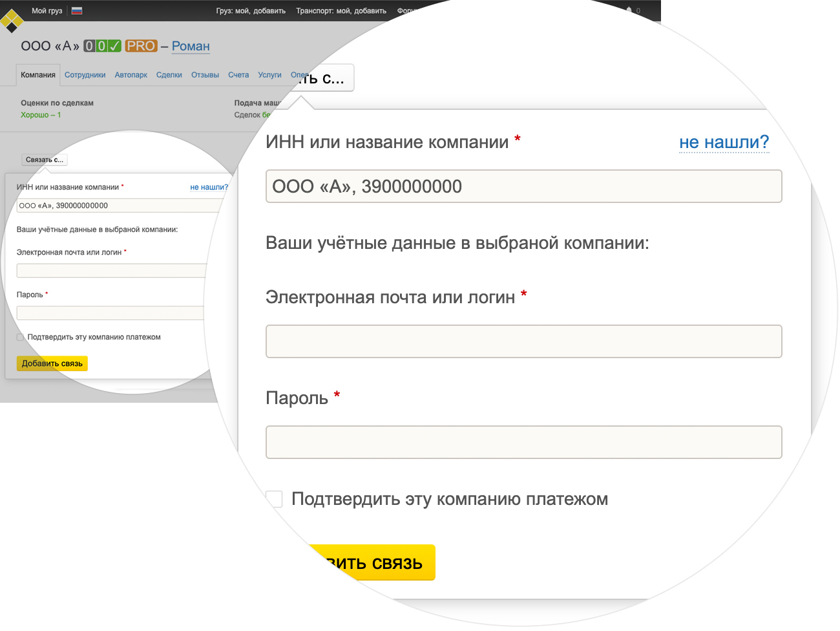
Task: Open the Отзывы tab
Action: click(205, 75)
